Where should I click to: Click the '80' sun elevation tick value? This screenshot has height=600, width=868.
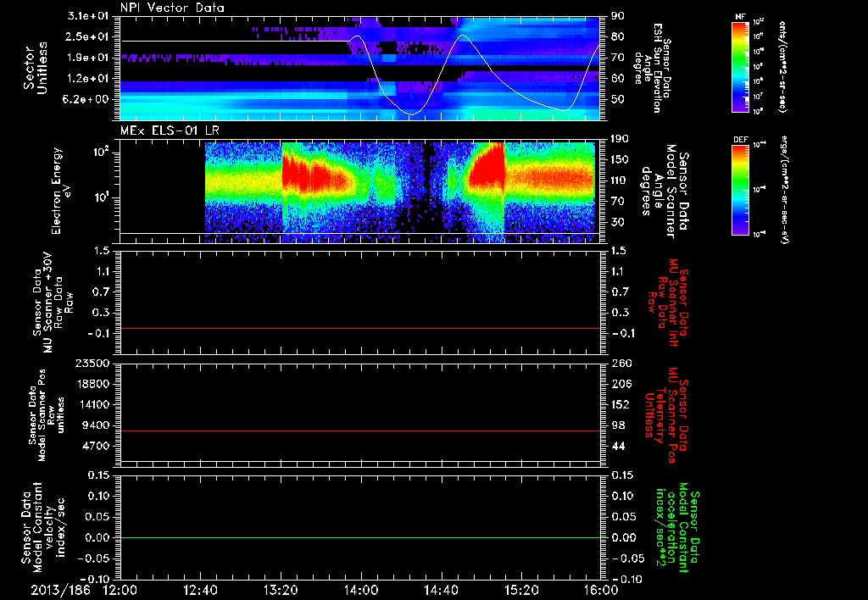(x=618, y=36)
